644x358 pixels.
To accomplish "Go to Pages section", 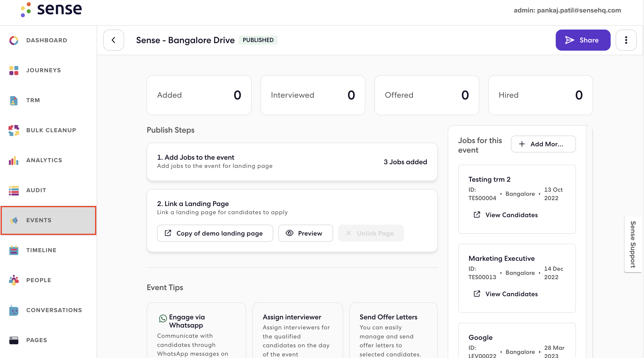I will (49, 340).
